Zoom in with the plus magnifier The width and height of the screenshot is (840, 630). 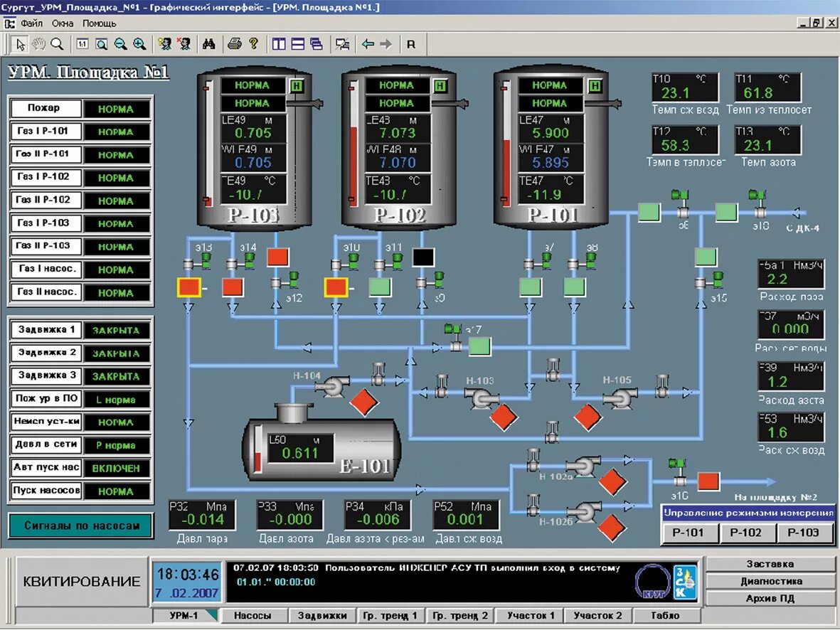pos(139,45)
